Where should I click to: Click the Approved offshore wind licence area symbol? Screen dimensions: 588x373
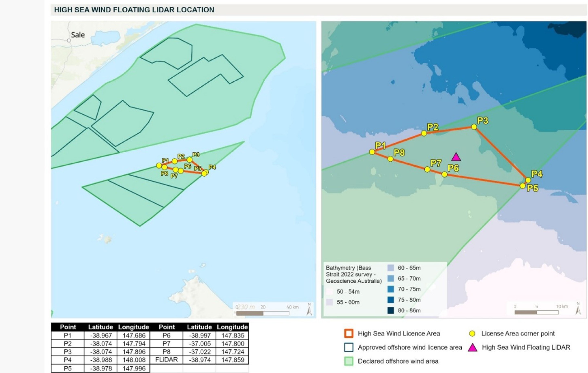point(349,347)
